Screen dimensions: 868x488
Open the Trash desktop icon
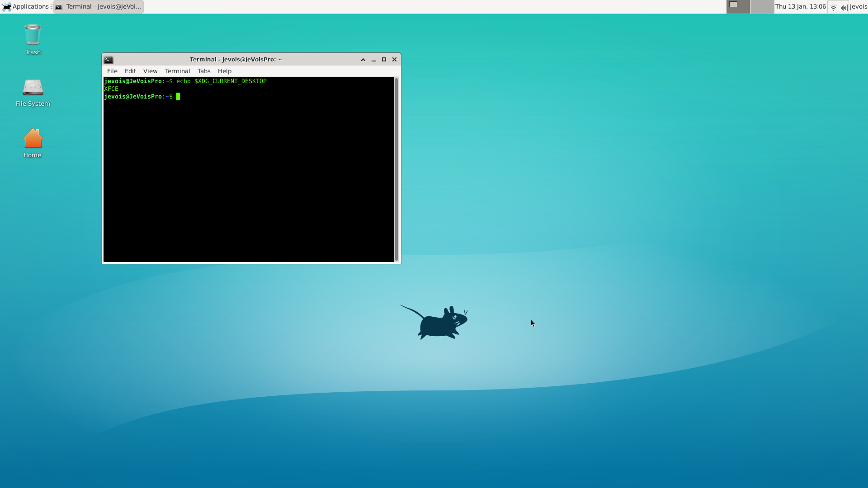click(x=33, y=35)
